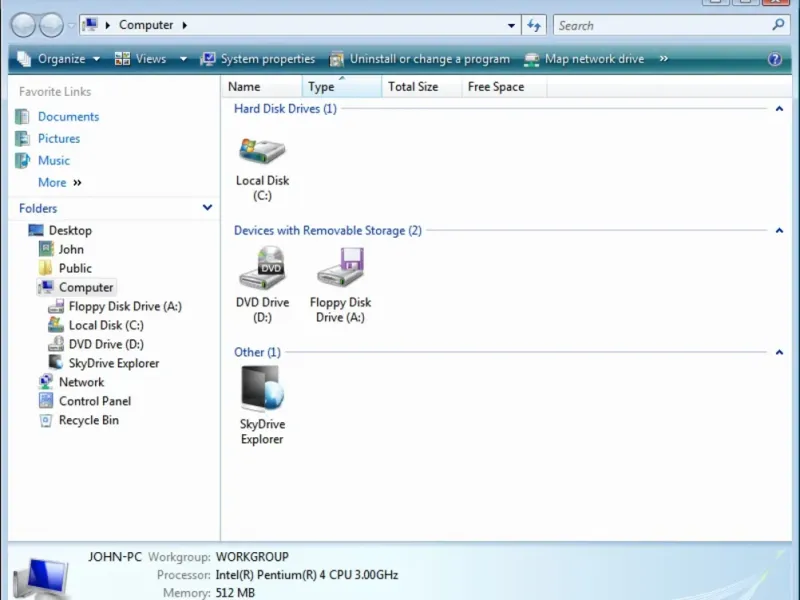The width and height of the screenshot is (800, 600).
Task: Click Uninstall or change a program
Action: [420, 59]
